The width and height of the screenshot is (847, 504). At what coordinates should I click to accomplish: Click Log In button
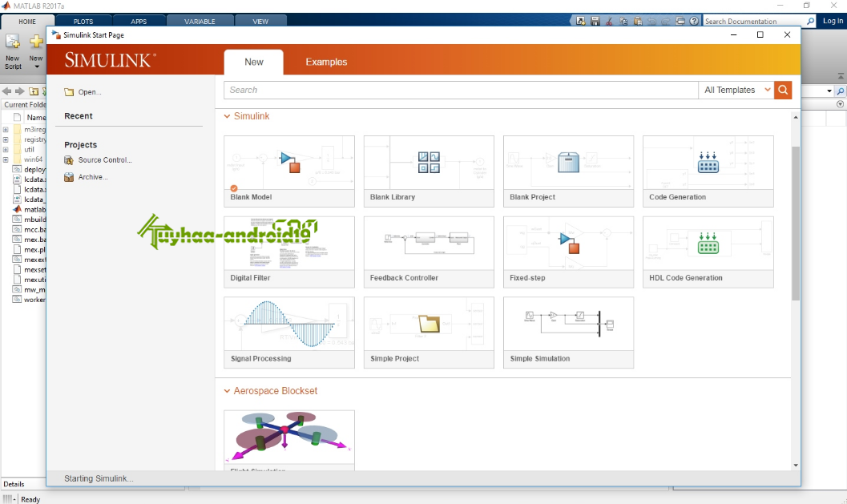point(833,21)
